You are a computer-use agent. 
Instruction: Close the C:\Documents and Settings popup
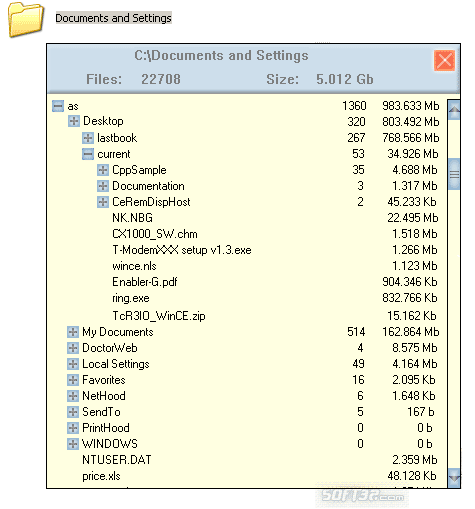pos(445,61)
